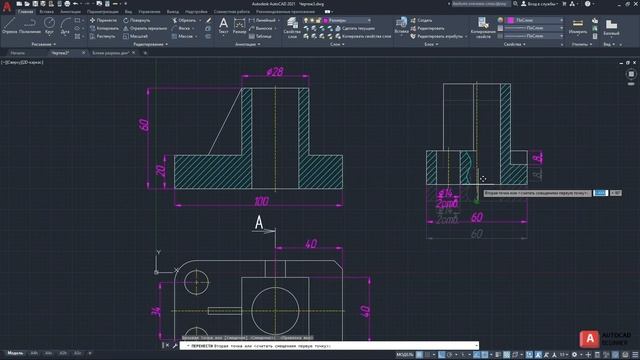Image resolution: width=640 pixels, height=360 pixels.
Task: Click Редактировать атрибуты button
Action: [x=437, y=36]
